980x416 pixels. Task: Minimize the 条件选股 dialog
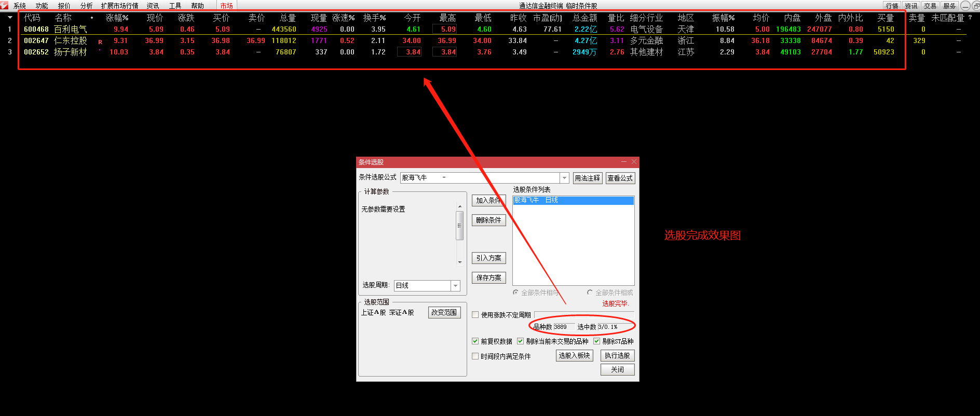pyautogui.click(x=624, y=162)
